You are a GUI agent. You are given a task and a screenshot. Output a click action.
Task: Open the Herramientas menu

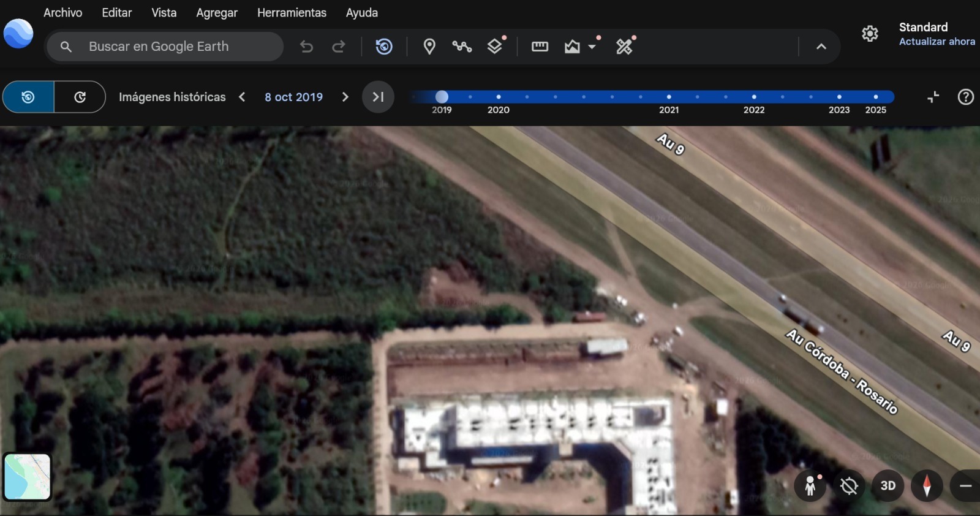(292, 12)
